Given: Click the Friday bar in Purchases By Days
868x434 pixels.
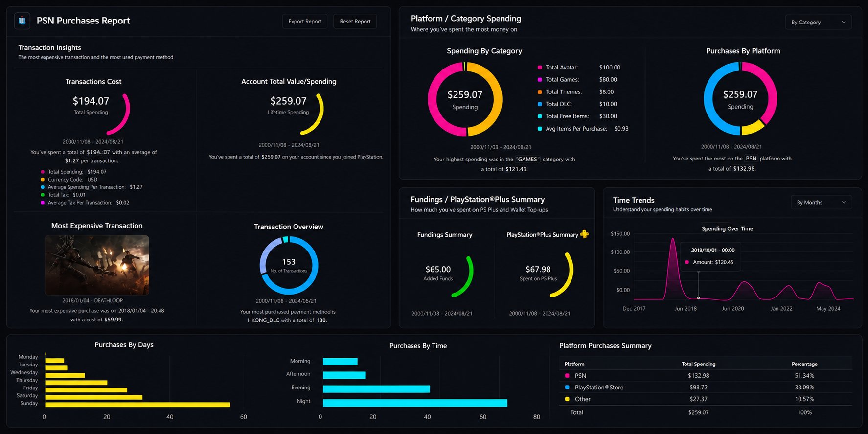Looking at the screenshot, I should 86,390.
